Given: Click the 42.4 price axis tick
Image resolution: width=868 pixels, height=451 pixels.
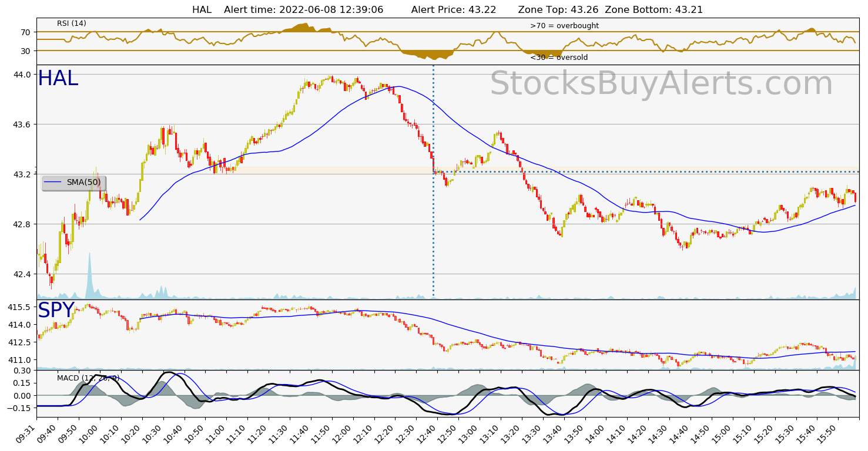Looking at the screenshot, I should click(x=22, y=274).
